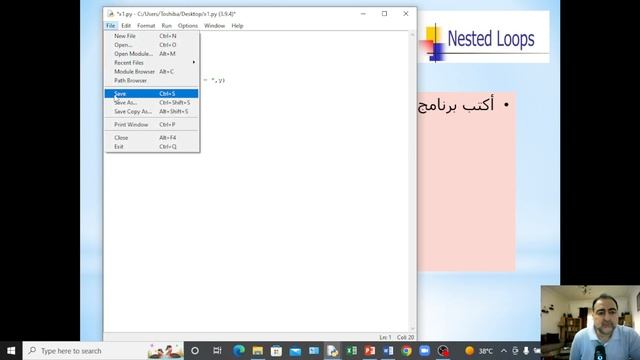Click the Nested Loops slide title

click(x=491, y=39)
